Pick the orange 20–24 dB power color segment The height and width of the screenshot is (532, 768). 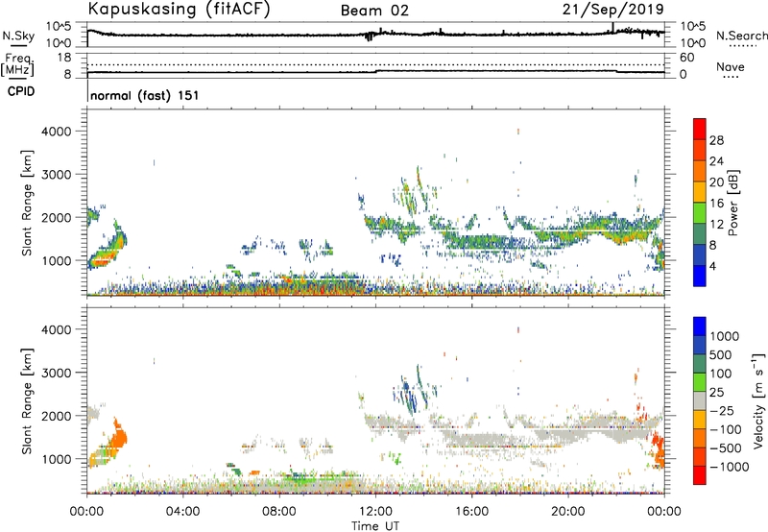[x=700, y=171]
